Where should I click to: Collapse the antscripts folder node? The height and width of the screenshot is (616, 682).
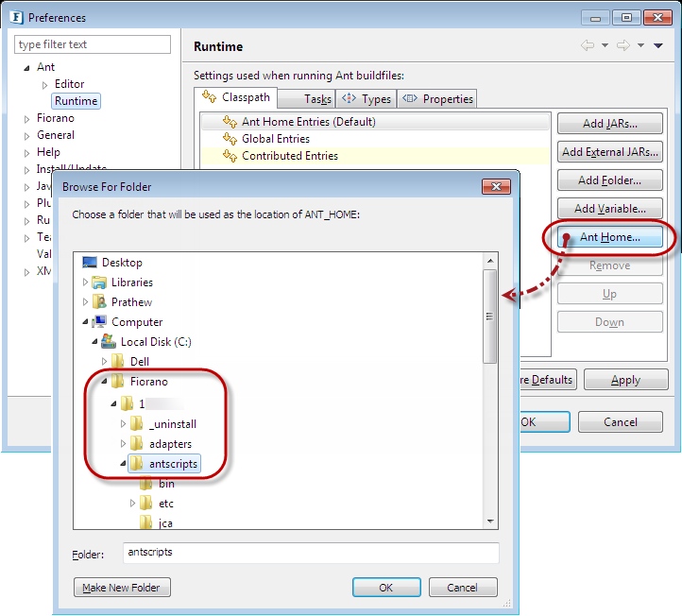[123, 464]
